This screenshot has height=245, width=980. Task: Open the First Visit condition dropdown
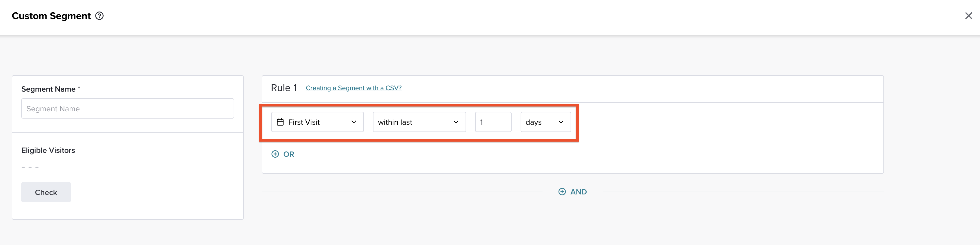coord(317,122)
